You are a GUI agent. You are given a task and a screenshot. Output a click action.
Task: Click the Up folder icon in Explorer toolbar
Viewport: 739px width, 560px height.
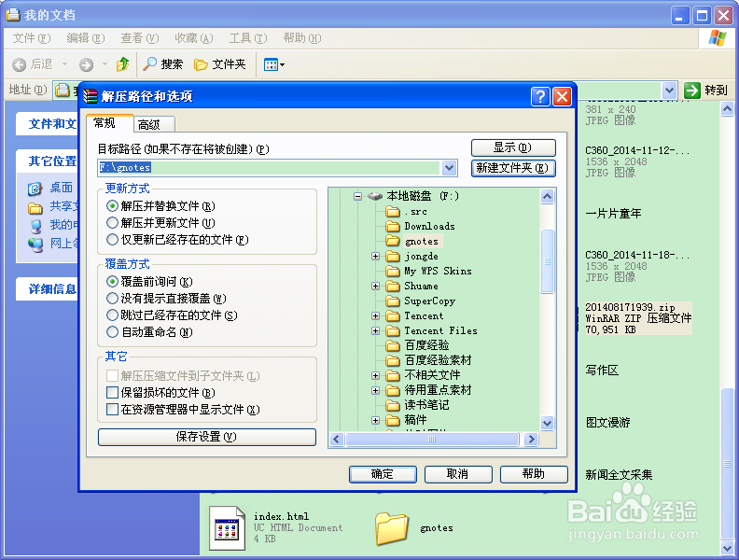click(x=123, y=64)
